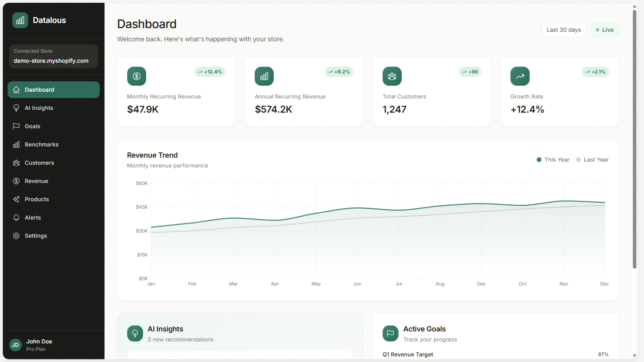The width and height of the screenshot is (644, 362).
Task: Click the Datalous logo icon
Action: pos(20,20)
